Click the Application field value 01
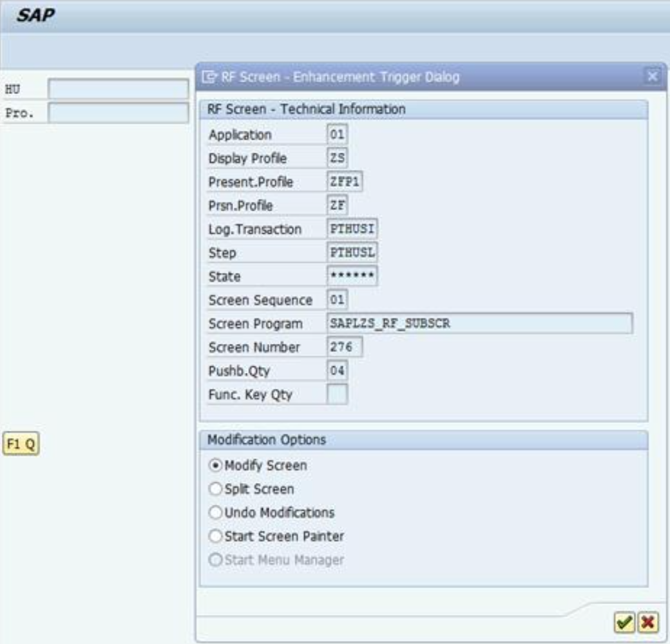The image size is (670, 644). tap(337, 134)
